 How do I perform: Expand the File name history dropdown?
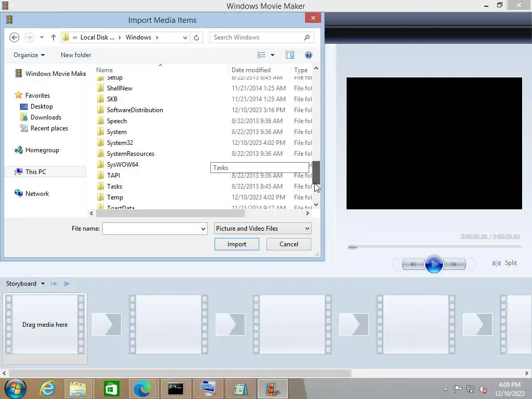coord(203,229)
